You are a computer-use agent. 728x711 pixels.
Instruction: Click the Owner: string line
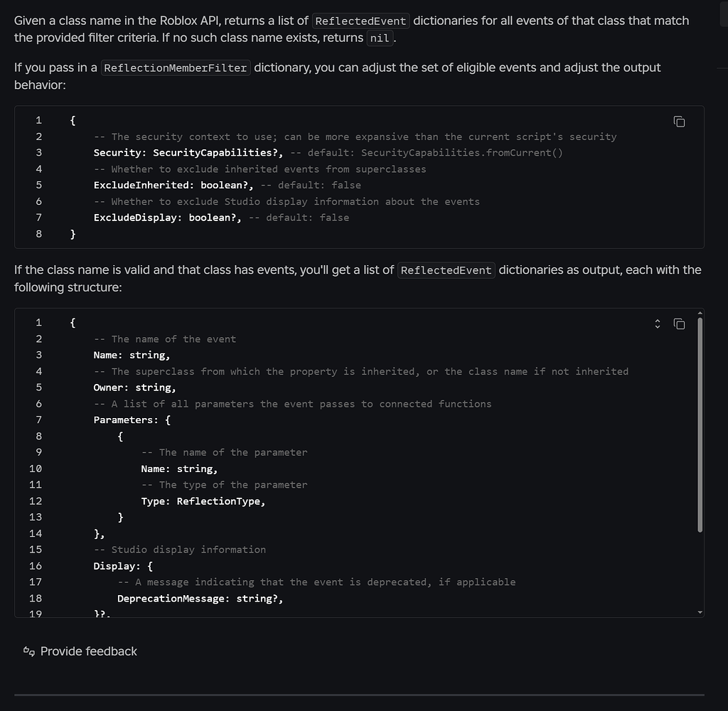pos(134,387)
